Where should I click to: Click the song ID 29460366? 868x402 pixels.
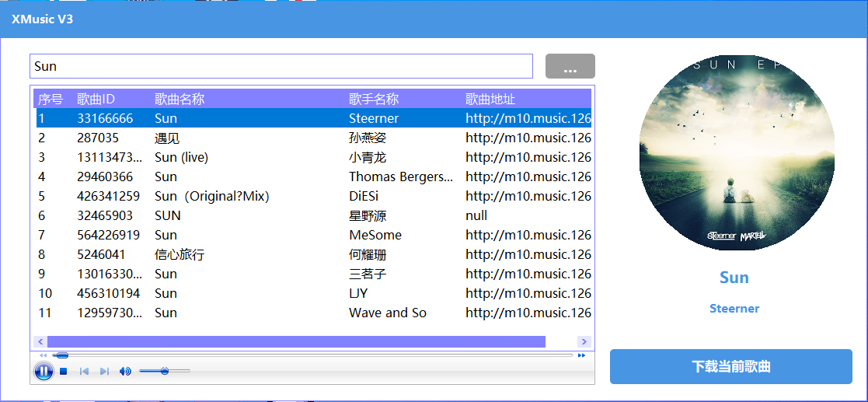coord(105,177)
